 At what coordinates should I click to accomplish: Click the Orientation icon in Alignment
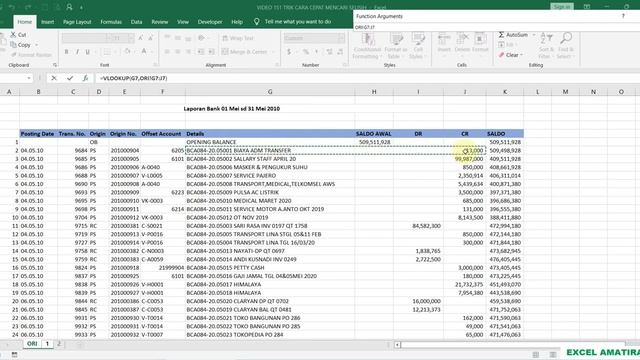coord(201,38)
